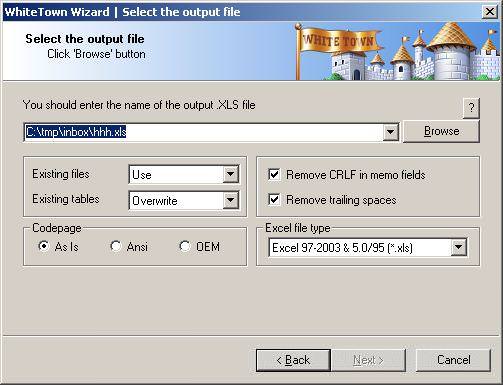
Task: Open the Excel file type dropdown
Action: (458, 247)
